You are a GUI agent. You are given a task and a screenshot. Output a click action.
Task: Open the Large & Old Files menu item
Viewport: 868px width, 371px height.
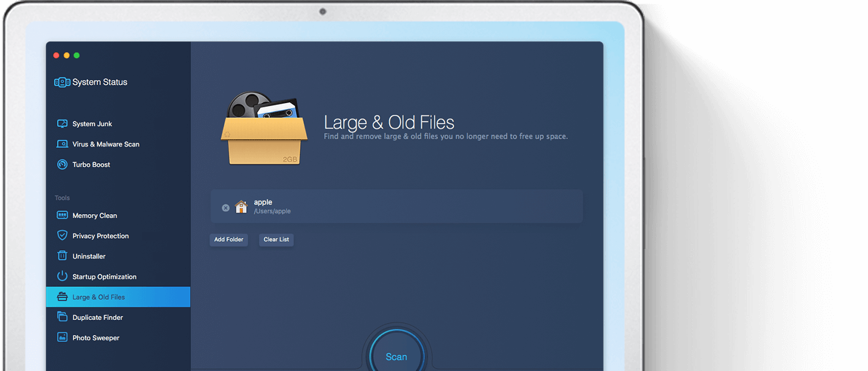99,297
